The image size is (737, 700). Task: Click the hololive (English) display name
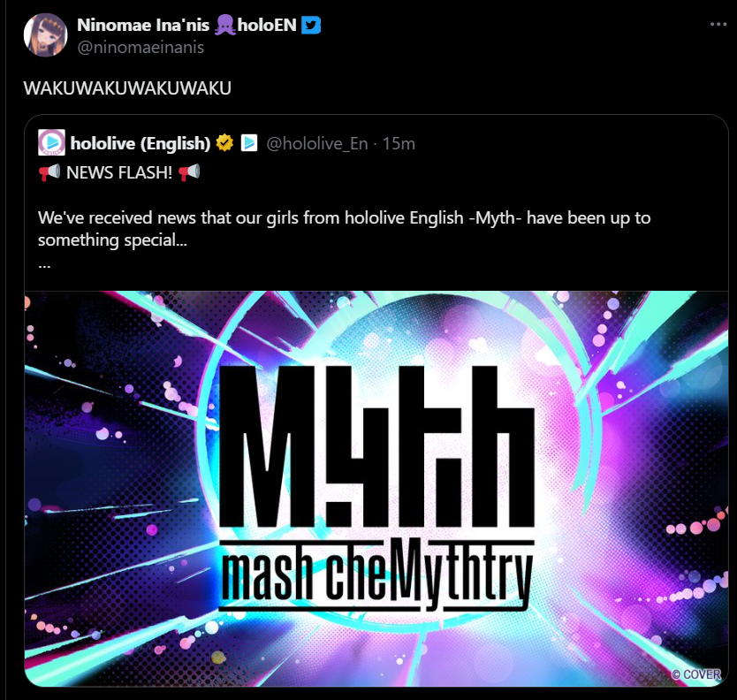(x=141, y=143)
